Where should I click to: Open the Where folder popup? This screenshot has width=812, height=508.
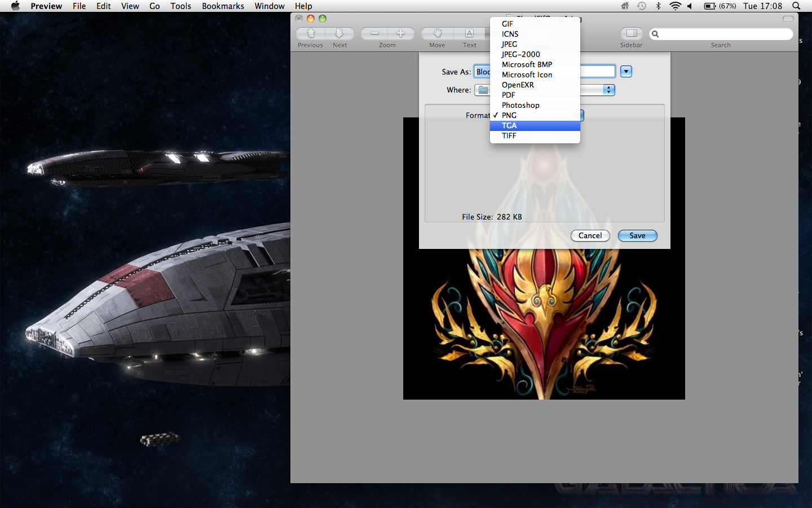click(x=544, y=90)
